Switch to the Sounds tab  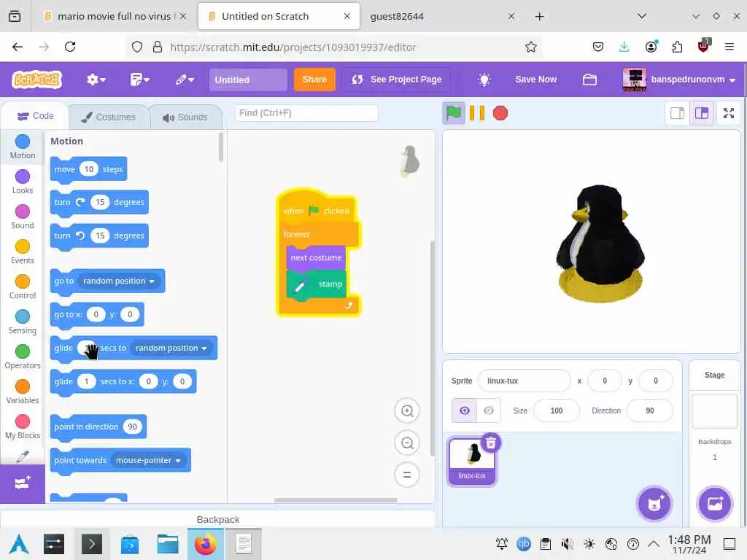click(x=185, y=117)
